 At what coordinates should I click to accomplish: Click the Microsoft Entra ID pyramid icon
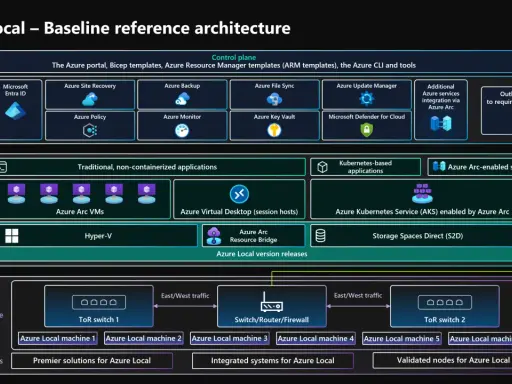(x=15, y=111)
